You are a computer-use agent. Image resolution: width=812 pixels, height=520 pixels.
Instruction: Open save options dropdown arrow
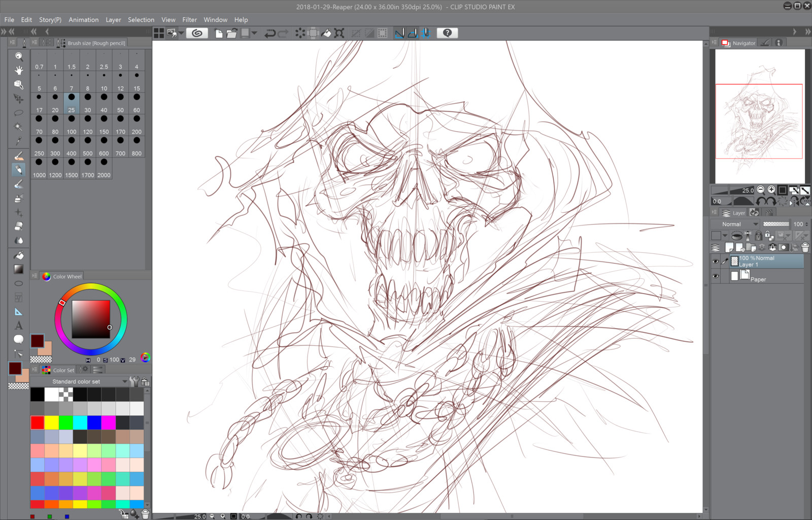pos(254,33)
